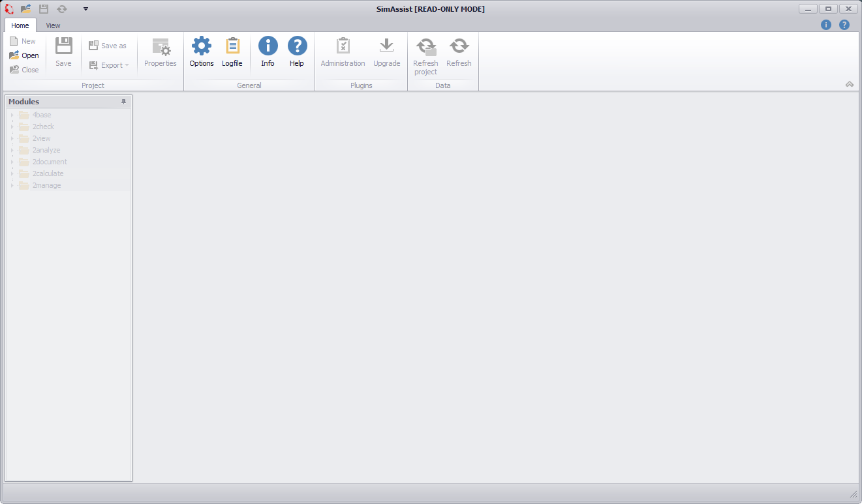Select the Home ribbon tab
The height and width of the screenshot is (504, 862).
pos(20,25)
